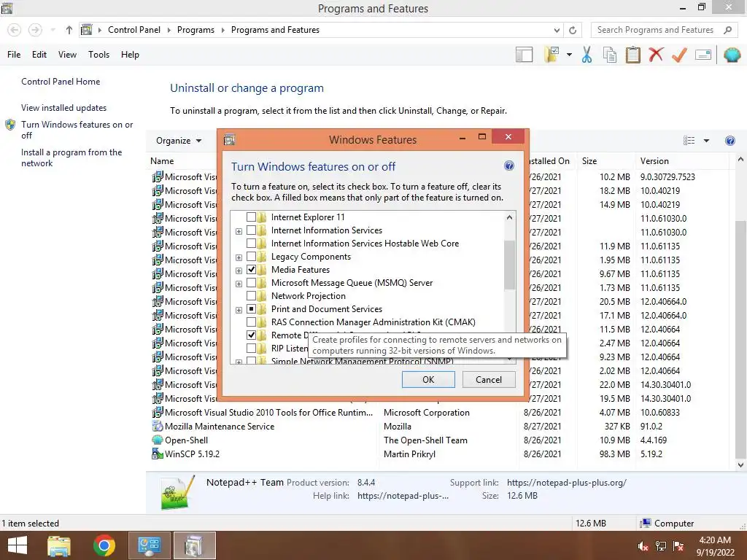Screen dimensions: 747x560
Task: Expand the Microsoft Message Queue Server node
Action: 239,284
